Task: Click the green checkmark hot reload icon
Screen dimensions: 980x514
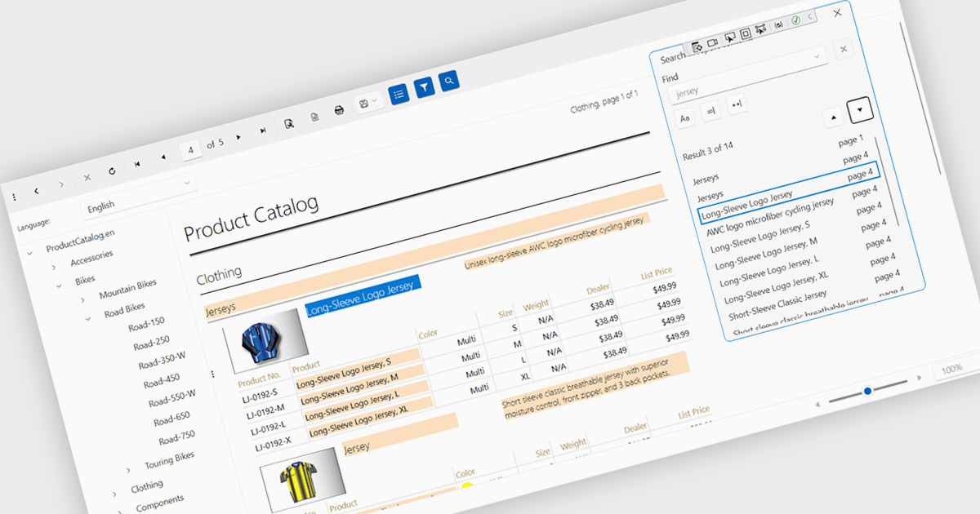Action: pos(795,20)
